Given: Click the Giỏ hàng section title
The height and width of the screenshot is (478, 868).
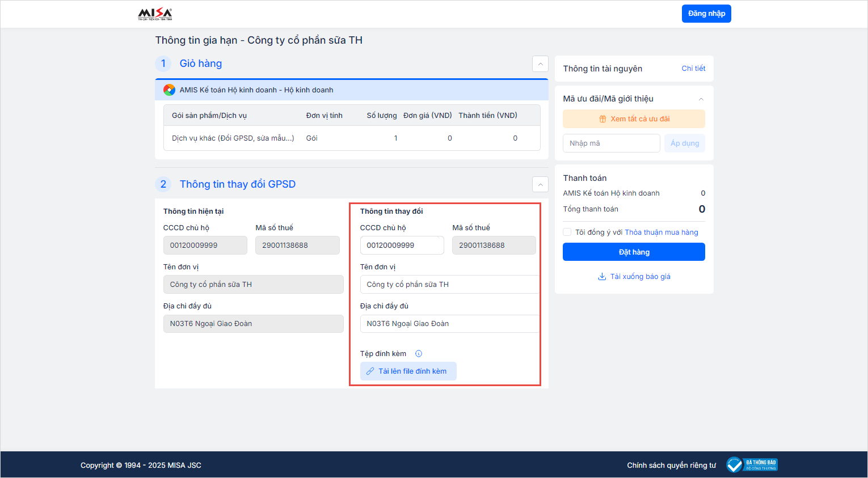Looking at the screenshot, I should tap(201, 64).
